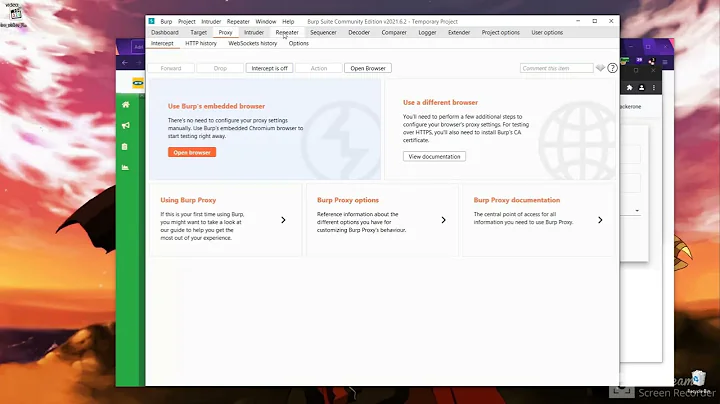Click the View documentation button

coord(434,157)
